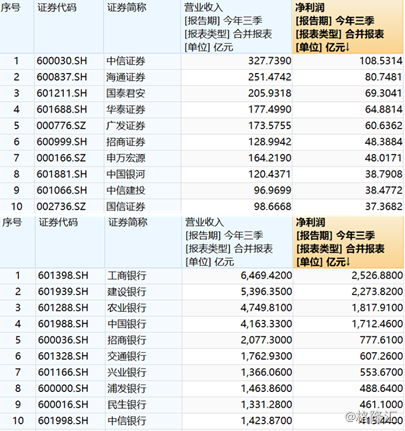The image size is (405, 431).
Task: Select stock code 601211.SH
Action: pyautogui.click(x=62, y=93)
